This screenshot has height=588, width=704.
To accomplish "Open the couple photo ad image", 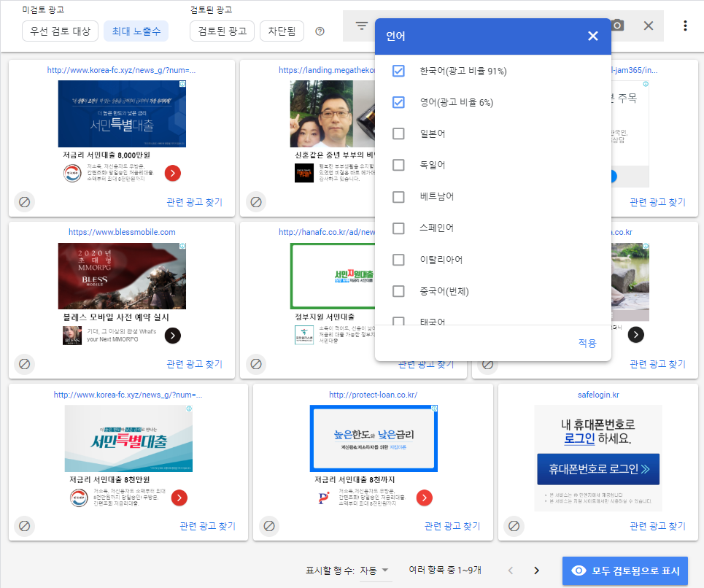I will pyautogui.click(x=332, y=114).
